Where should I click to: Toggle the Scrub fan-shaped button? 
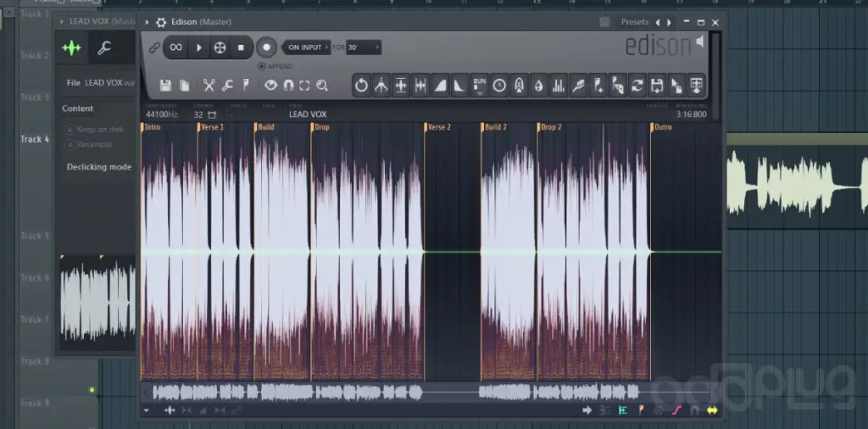(220, 47)
